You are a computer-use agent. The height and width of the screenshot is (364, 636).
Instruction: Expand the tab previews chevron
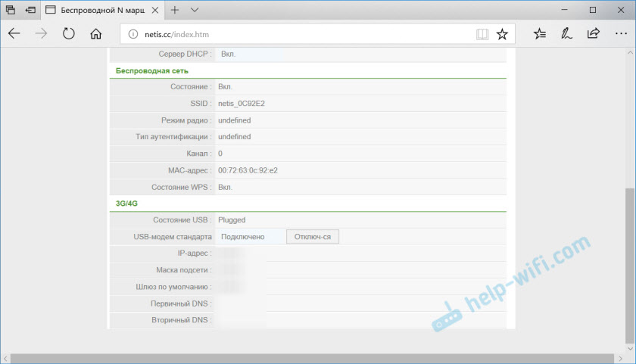[x=195, y=11]
